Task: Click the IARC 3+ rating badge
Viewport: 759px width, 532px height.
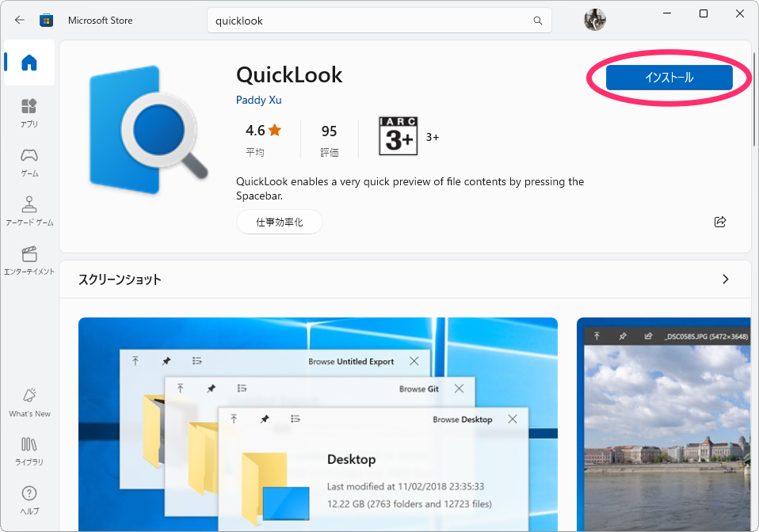Action: point(398,136)
